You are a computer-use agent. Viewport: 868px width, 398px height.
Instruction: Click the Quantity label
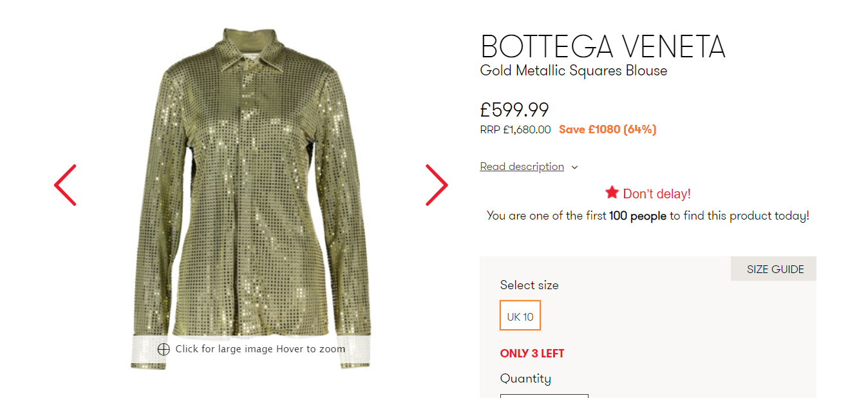525,379
